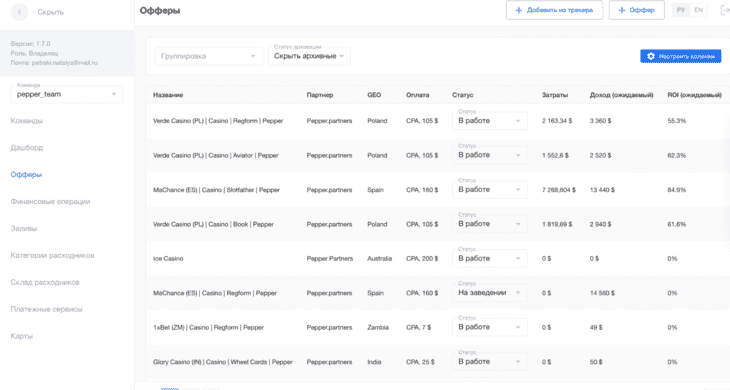Go to Дашборд in the sidebar

point(27,148)
